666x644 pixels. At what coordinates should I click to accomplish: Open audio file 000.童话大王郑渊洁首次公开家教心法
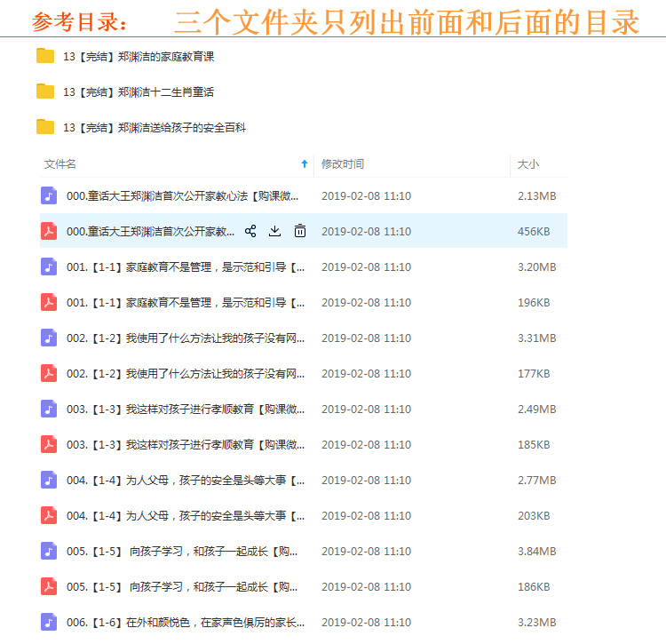tap(182, 195)
